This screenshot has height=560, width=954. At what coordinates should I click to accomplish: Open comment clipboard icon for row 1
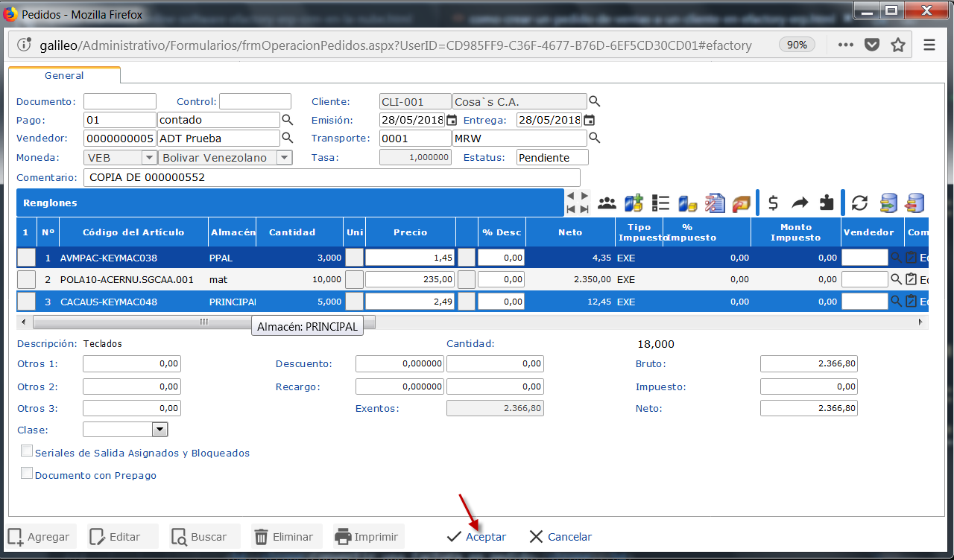(911, 258)
